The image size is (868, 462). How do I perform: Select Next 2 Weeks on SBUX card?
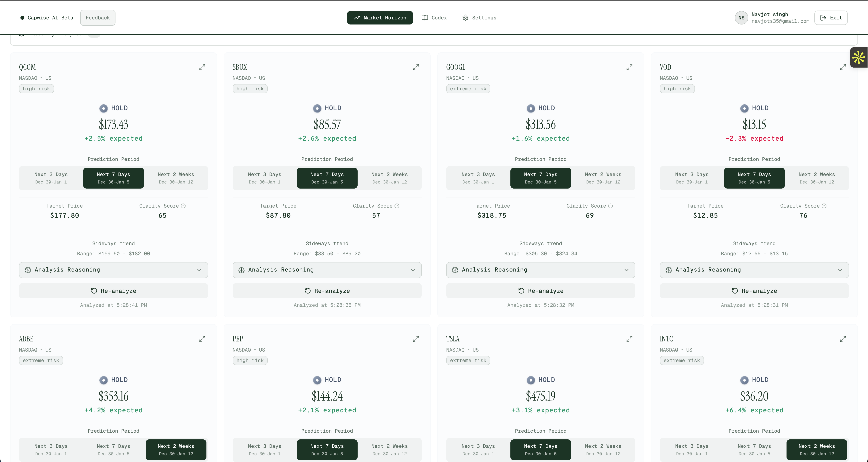coord(389,178)
